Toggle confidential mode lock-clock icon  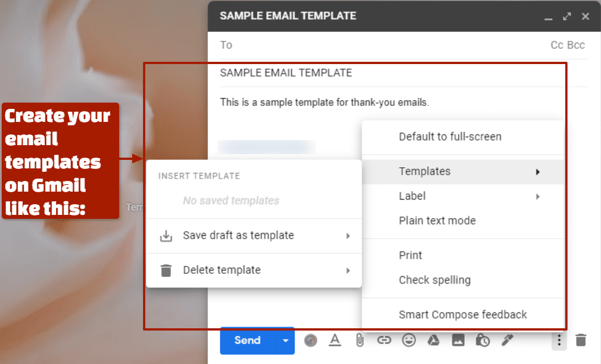(x=482, y=340)
